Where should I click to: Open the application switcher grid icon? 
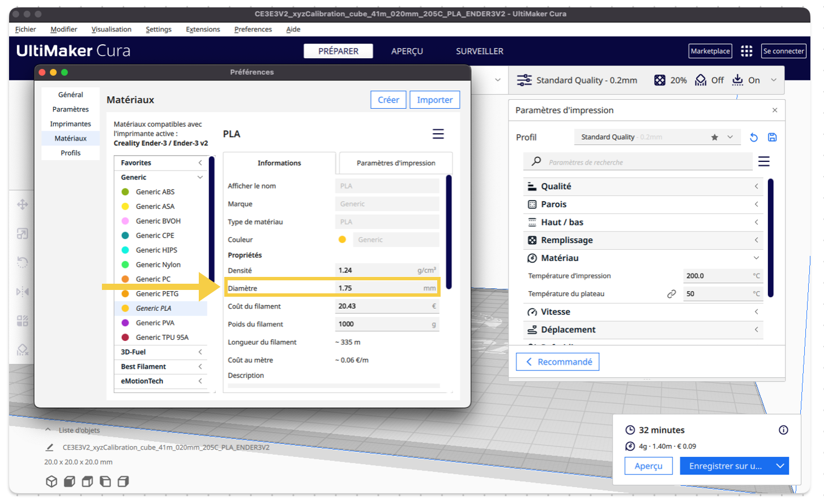click(x=746, y=51)
